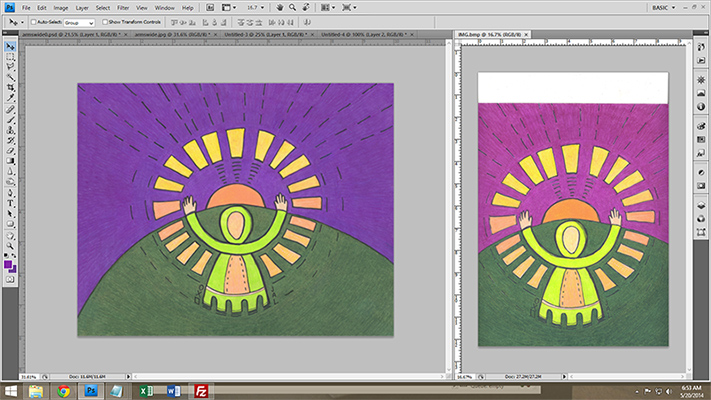Enable Show Transform Controls checkbox
The image size is (711, 400).
[x=104, y=21]
